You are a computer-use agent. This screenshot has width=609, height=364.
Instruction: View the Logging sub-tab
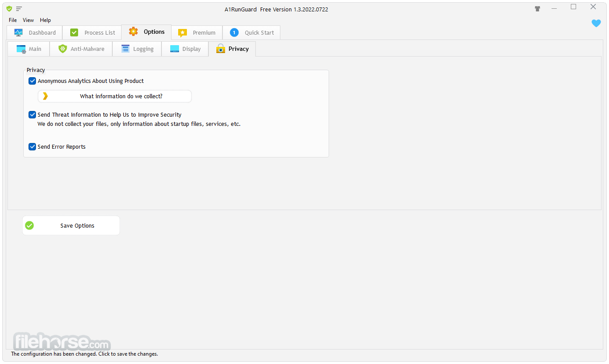point(137,49)
